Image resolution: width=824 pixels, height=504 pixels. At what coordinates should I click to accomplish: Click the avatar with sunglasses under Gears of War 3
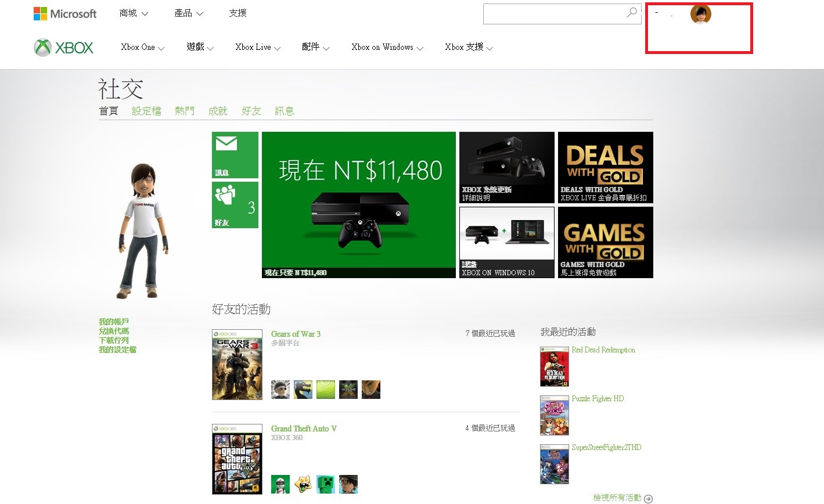(x=280, y=389)
